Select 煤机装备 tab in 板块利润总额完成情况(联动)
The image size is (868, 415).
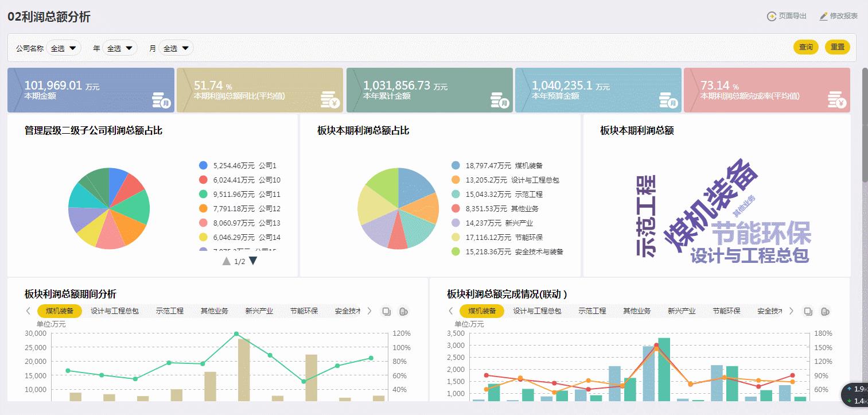pos(482,311)
